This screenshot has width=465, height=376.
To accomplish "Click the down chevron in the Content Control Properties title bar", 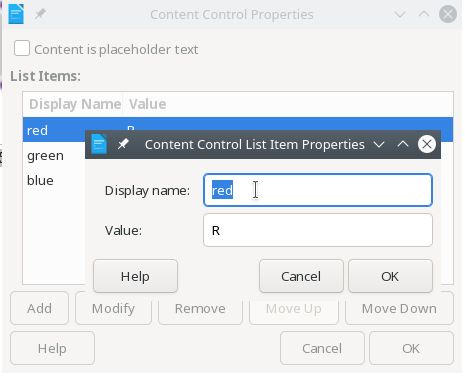I will pyautogui.click(x=400, y=14).
